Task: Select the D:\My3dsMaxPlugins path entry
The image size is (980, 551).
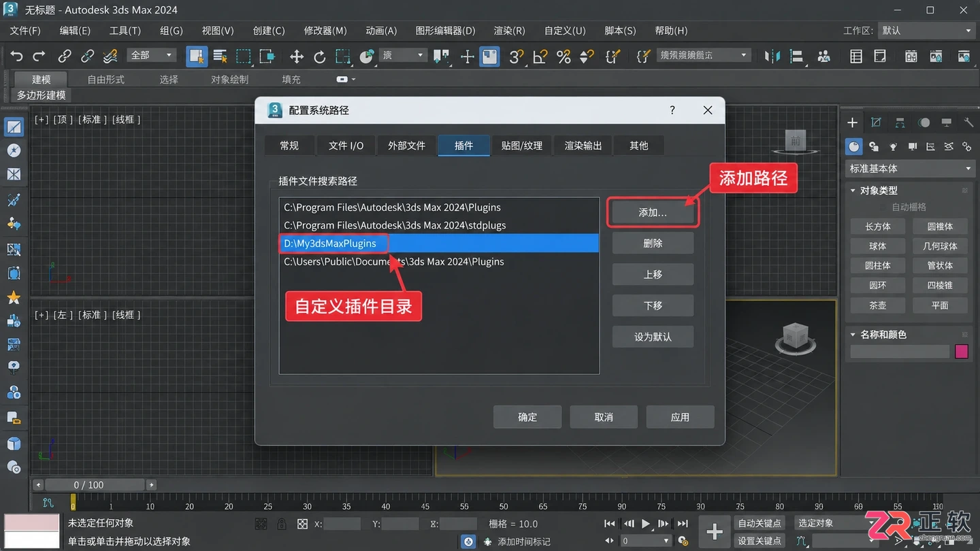Action: (x=439, y=244)
